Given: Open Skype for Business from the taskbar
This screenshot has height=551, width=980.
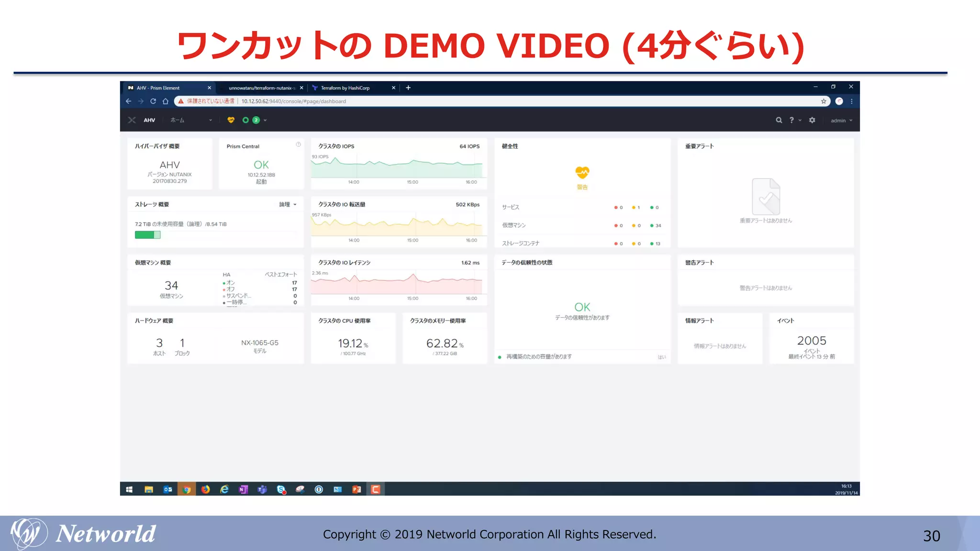Looking at the screenshot, I should [x=281, y=489].
